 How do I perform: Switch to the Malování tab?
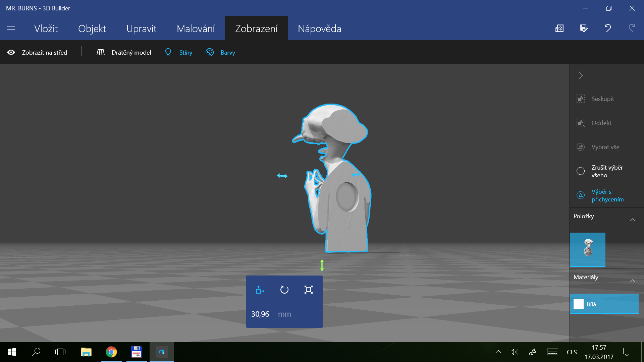coord(196,28)
